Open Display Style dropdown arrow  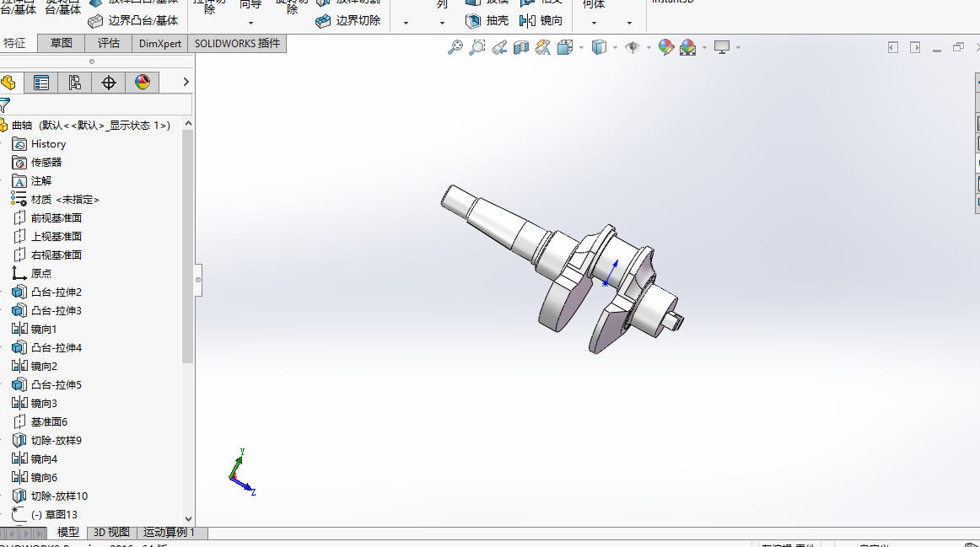point(615,47)
